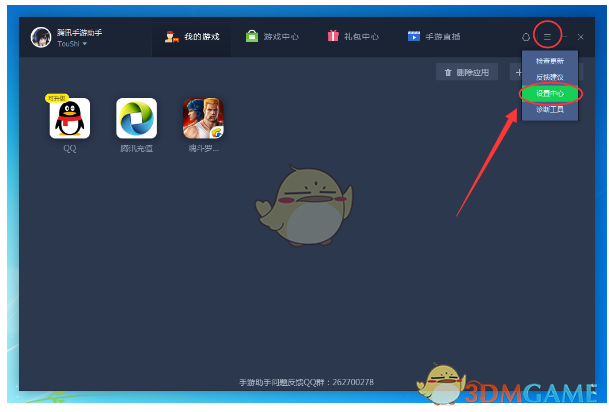Click the hamburger menu icon
Screen dimensions: 609x412
[547, 37]
